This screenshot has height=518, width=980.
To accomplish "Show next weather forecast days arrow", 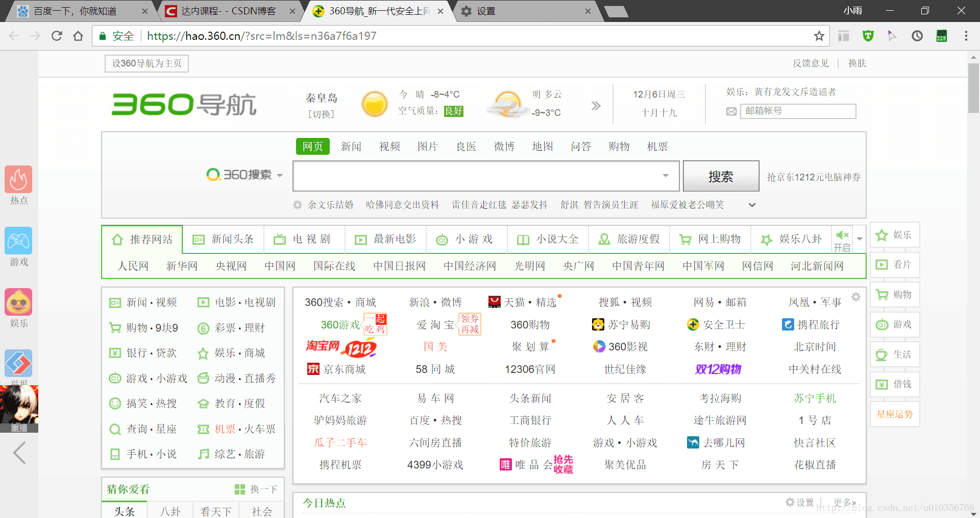I will point(596,106).
